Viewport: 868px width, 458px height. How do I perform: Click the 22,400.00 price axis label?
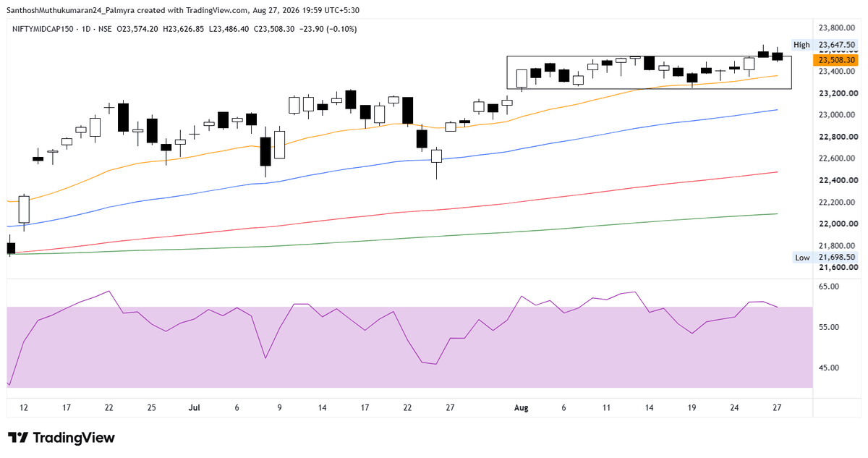click(838, 180)
